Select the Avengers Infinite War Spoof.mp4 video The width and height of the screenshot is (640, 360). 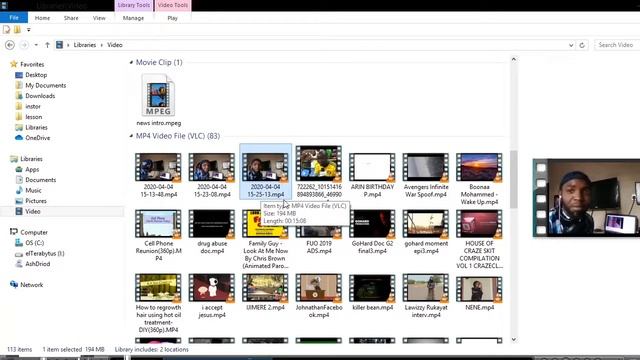pyautogui.click(x=426, y=175)
